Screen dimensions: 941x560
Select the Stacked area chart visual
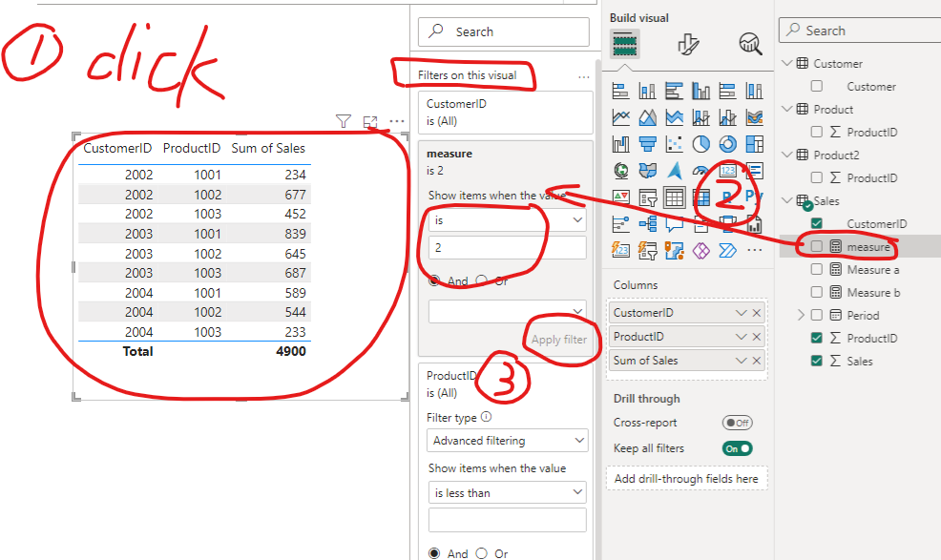(674, 117)
